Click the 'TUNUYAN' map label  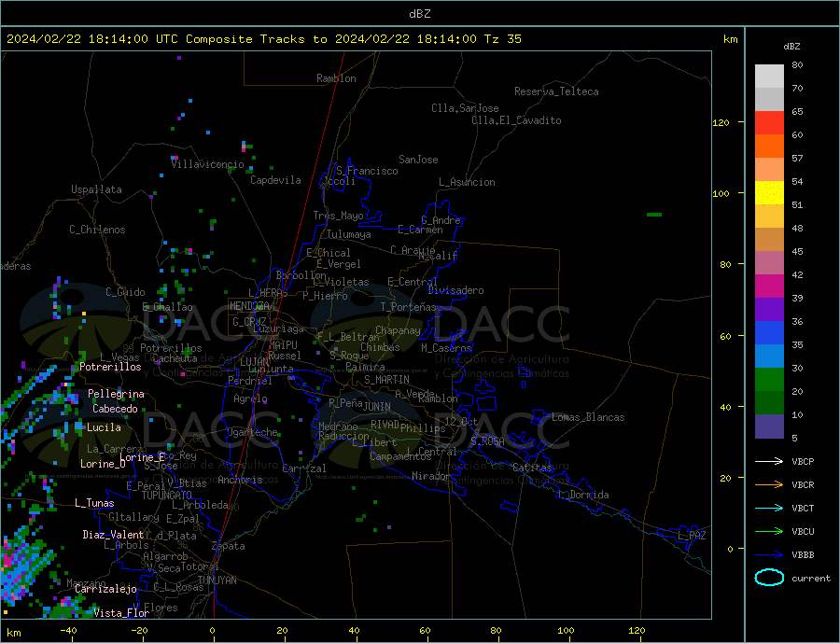[217, 580]
